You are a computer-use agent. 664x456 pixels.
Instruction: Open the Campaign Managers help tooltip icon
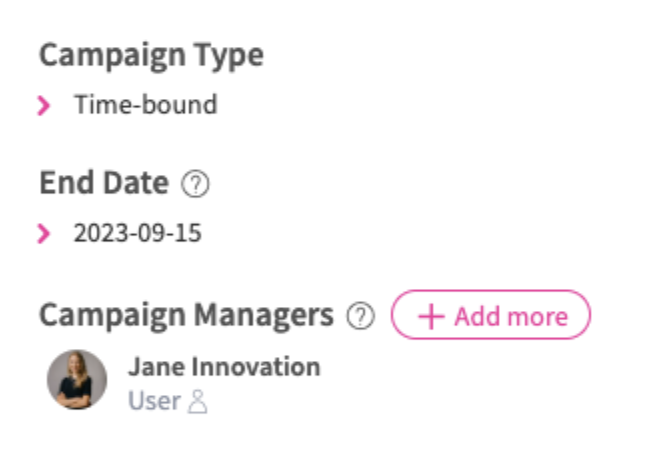click(360, 316)
